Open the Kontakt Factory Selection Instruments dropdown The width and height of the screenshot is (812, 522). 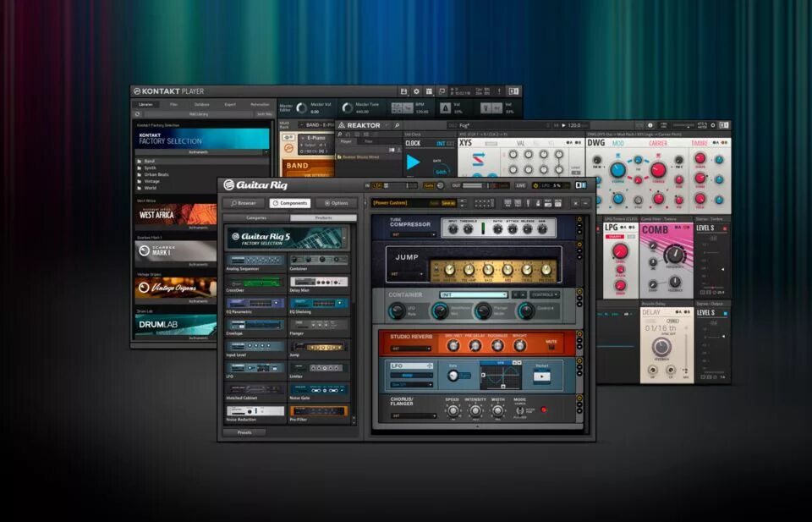[201, 152]
